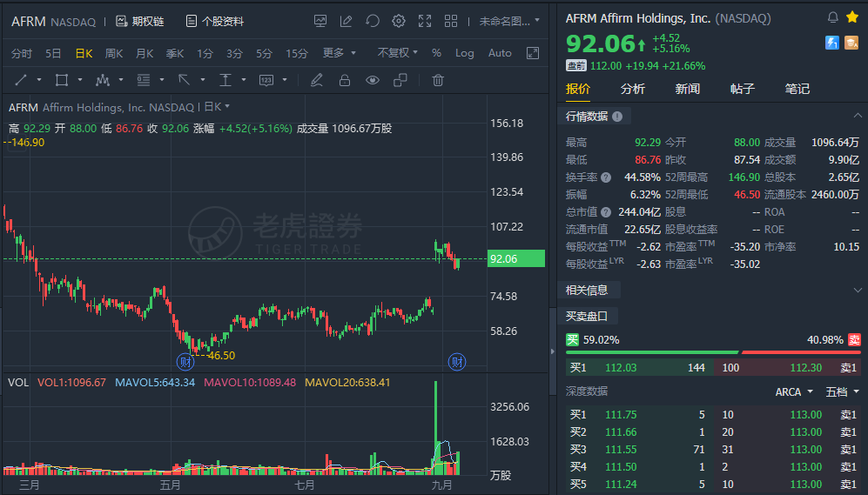Expand the 相关信息 section
Screen dimensions: 868x495
[858, 291]
